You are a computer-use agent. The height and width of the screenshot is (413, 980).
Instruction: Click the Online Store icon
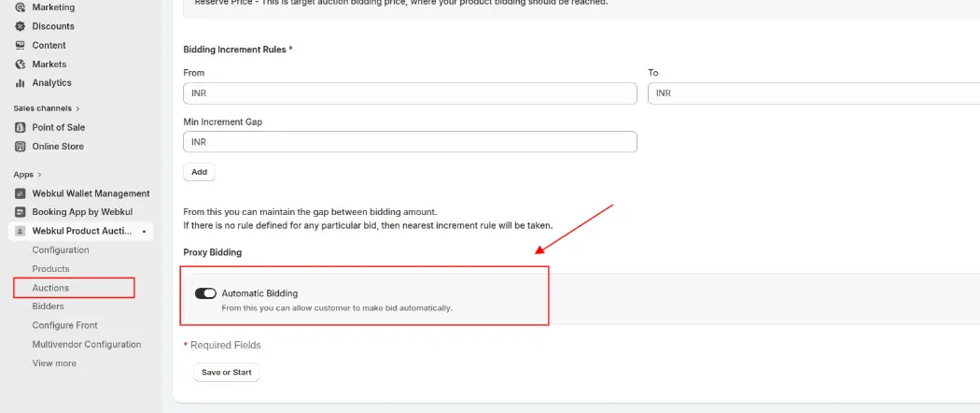pyautogui.click(x=20, y=147)
